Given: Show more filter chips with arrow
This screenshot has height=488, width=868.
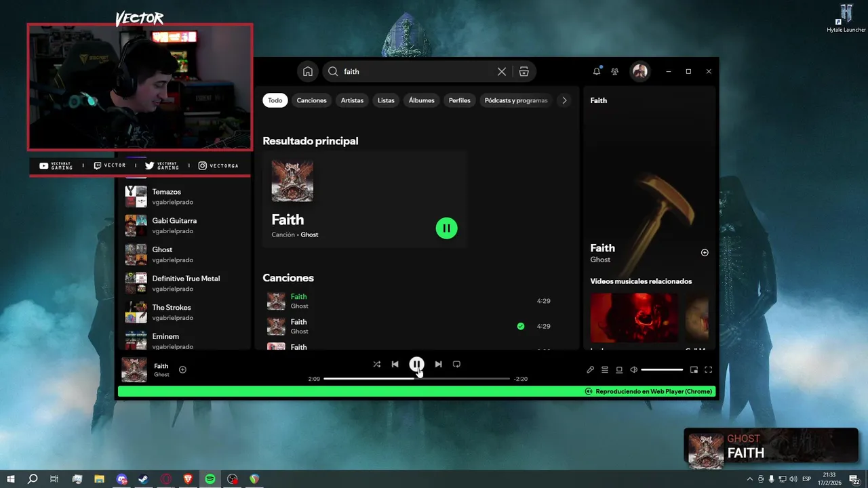Looking at the screenshot, I should 564,100.
